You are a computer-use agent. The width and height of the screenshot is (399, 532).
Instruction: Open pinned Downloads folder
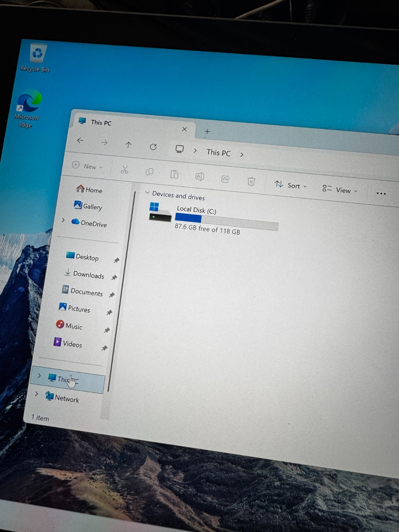(x=84, y=274)
